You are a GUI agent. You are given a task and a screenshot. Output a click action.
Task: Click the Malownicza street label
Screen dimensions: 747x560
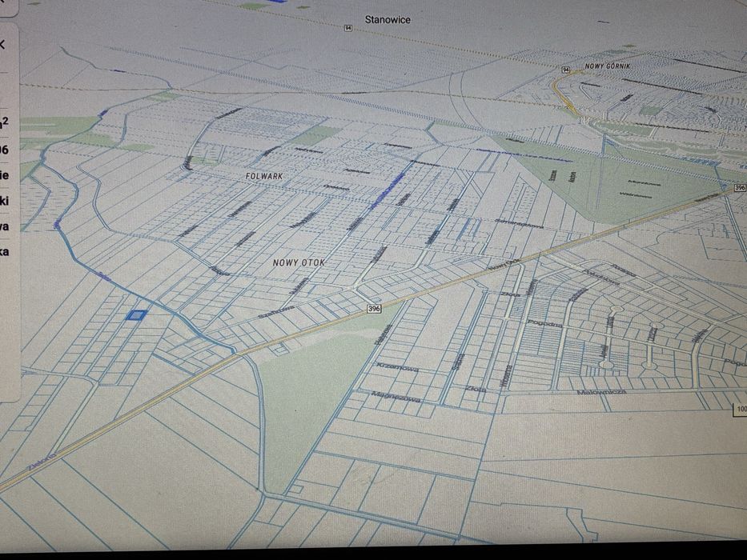(601, 392)
